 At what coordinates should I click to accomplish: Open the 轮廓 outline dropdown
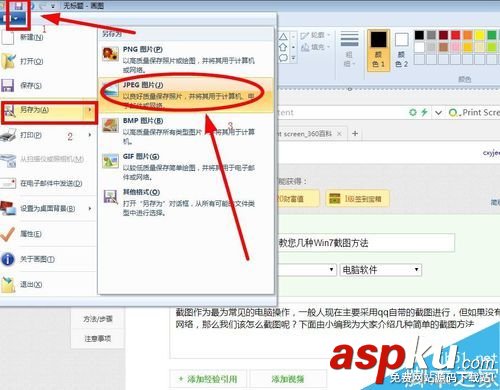(315, 35)
